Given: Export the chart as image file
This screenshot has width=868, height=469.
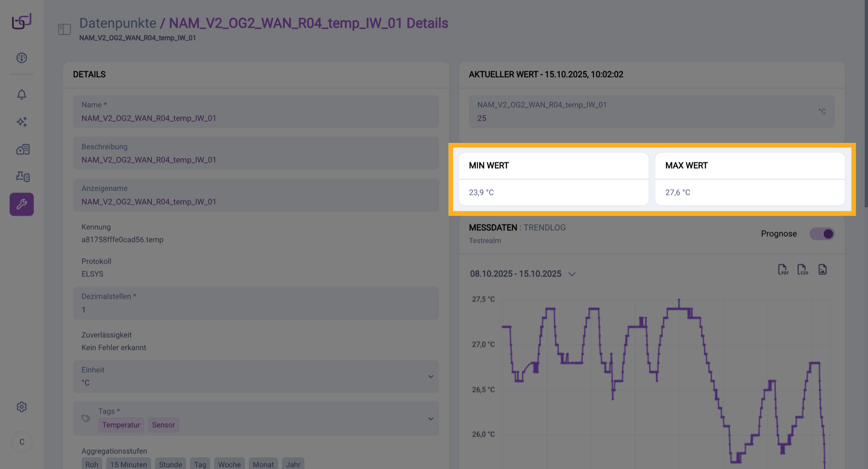Looking at the screenshot, I should coord(822,270).
